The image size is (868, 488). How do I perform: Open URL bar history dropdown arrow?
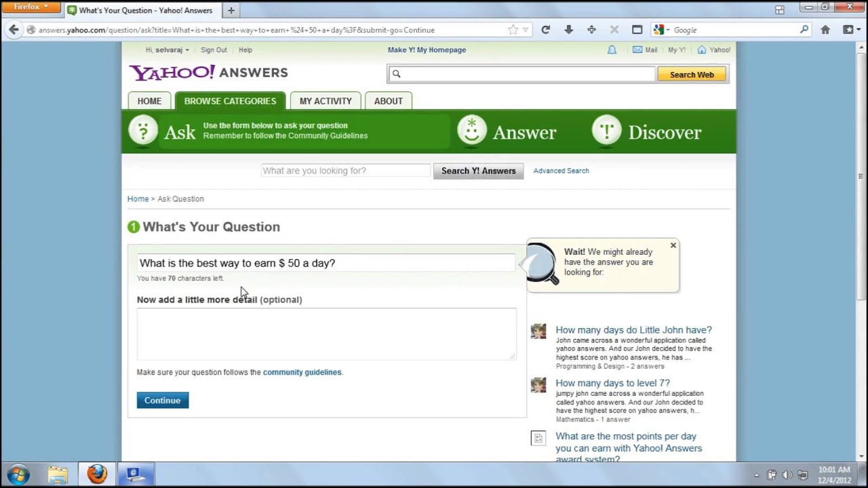(525, 30)
